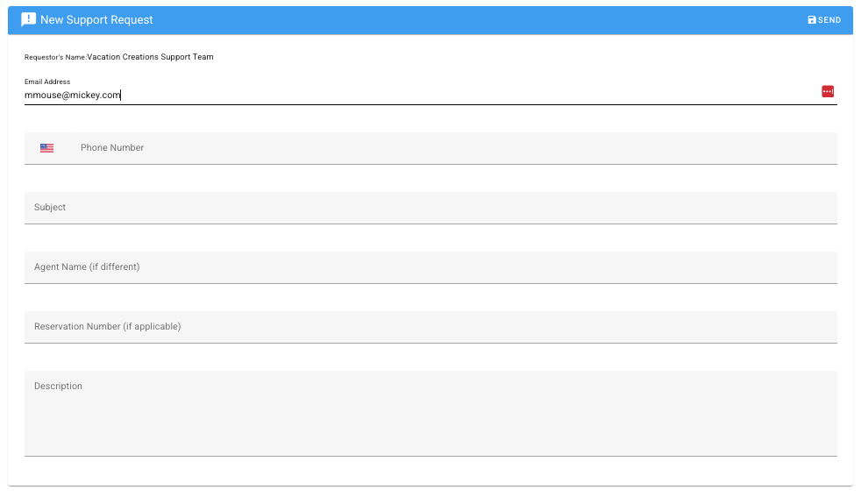Select the Subject input field
The image size is (861, 504).
pos(430,208)
